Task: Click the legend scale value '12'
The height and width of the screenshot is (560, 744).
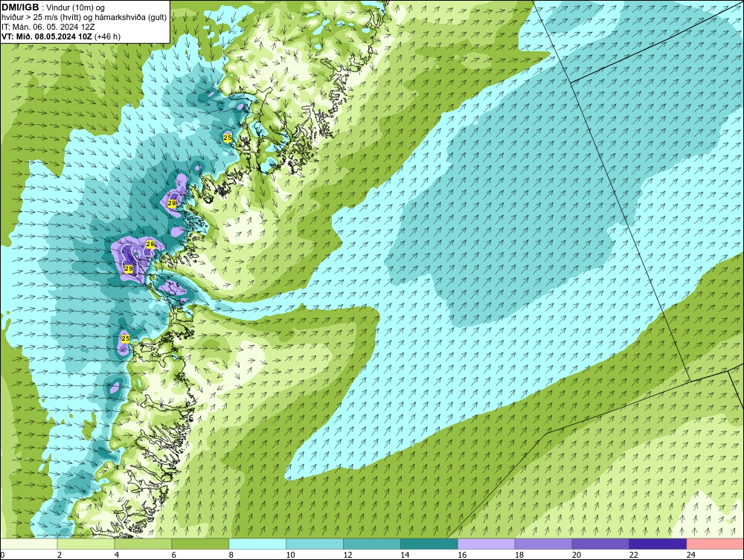Action: 347,555
